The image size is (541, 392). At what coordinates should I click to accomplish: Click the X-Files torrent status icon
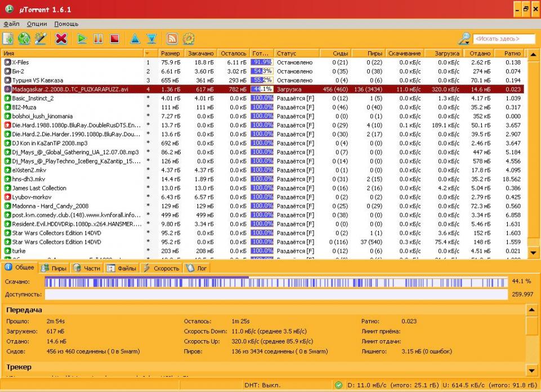(x=7, y=63)
